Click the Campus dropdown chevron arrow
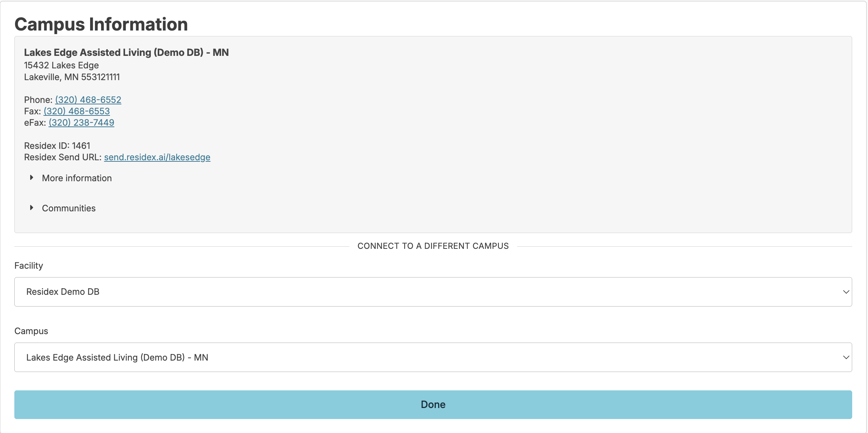This screenshot has width=868, height=433. [x=846, y=357]
